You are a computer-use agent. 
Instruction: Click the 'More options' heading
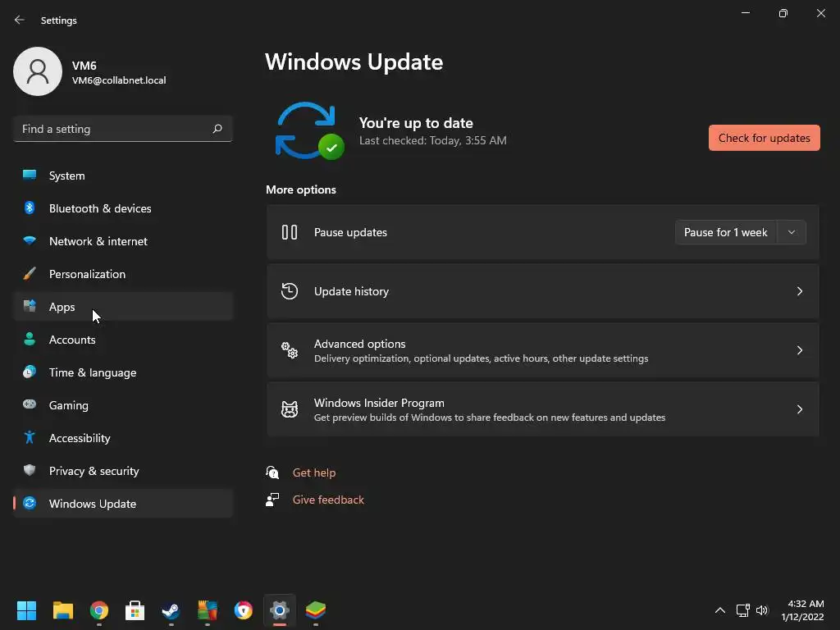301,189
